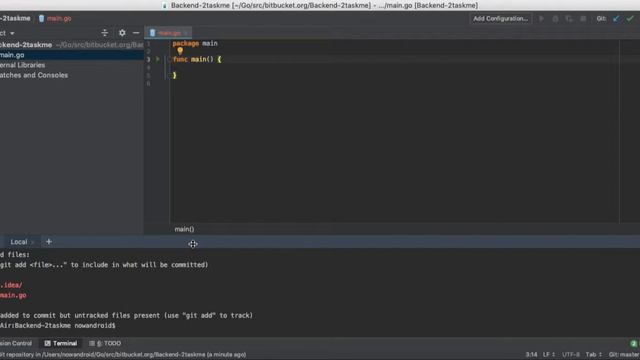Click main() breadcrumb below the editor

[x=184, y=229]
